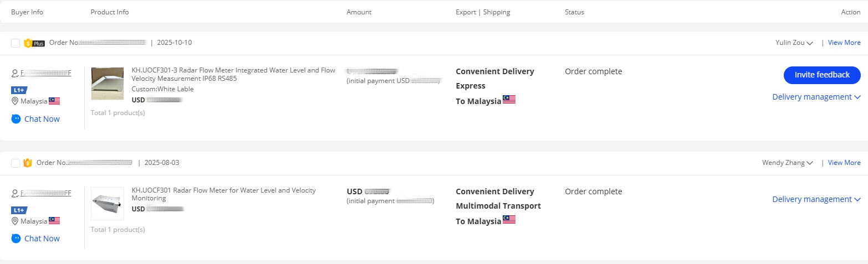Expand Delivery management for the first order
Screen dimensions: 868x264
point(816,97)
